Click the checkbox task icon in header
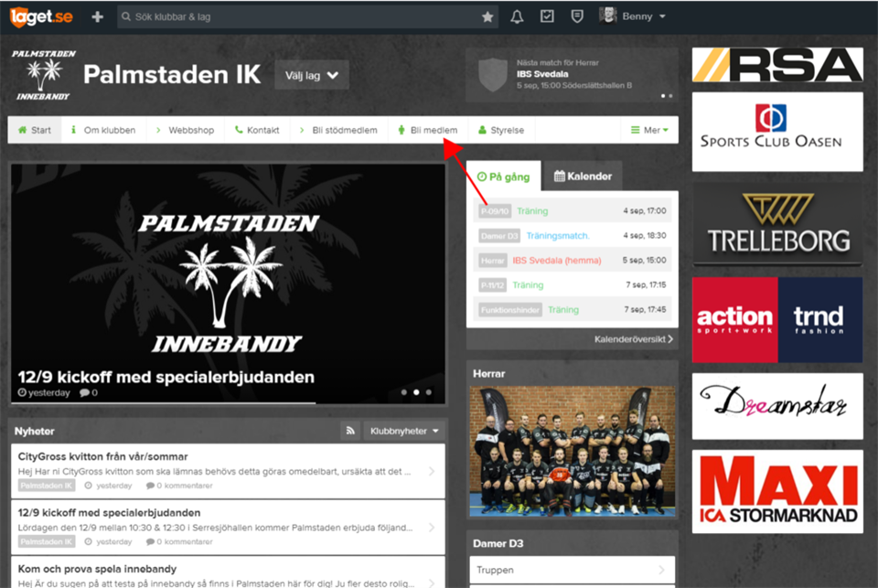The image size is (878, 588). (547, 16)
